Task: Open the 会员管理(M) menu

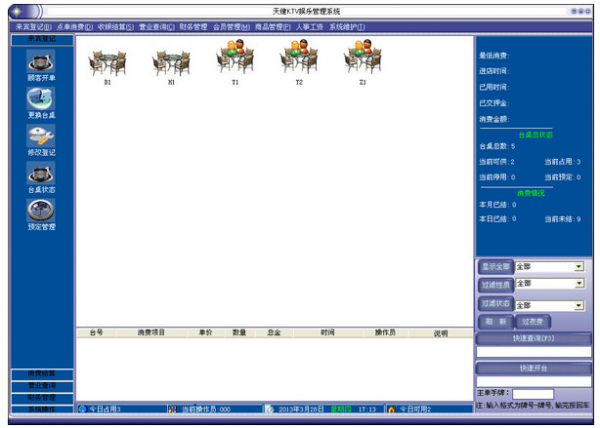Action: pos(231,27)
